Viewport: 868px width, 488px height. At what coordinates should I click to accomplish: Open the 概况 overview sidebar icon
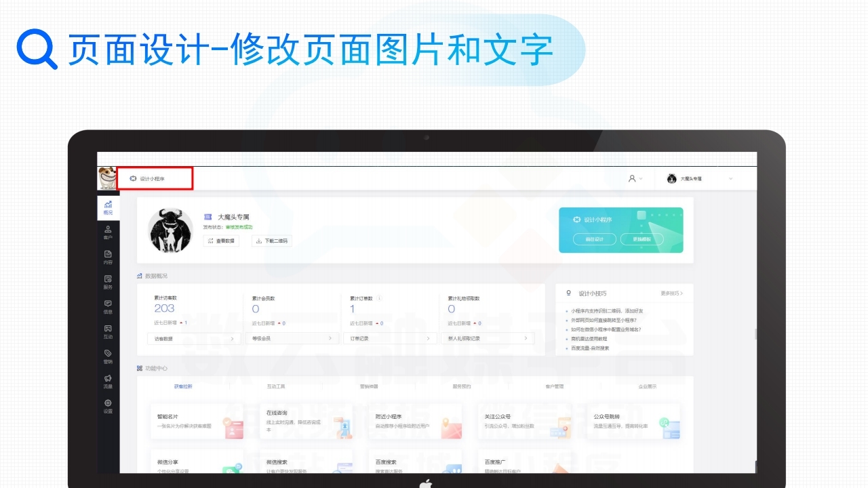[108, 207]
